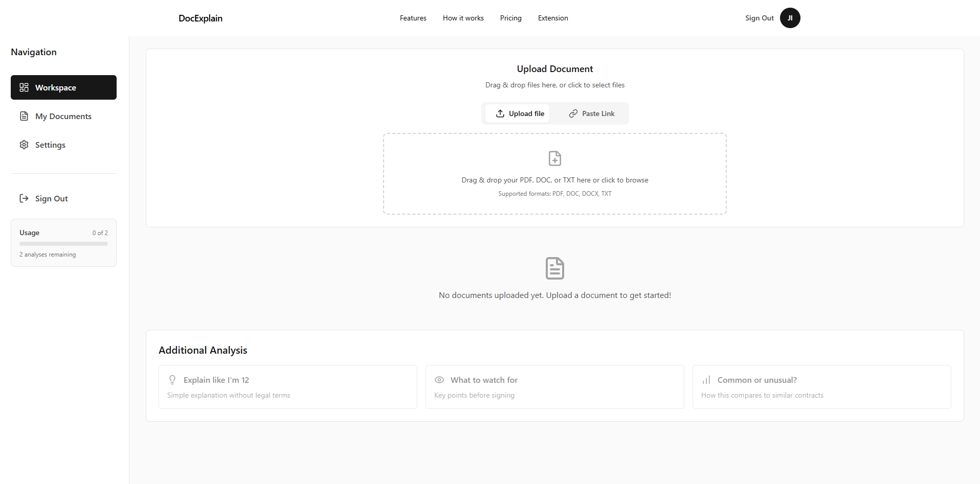The width and height of the screenshot is (980, 484).
Task: Open Settings via the gear icon
Action: click(x=24, y=145)
